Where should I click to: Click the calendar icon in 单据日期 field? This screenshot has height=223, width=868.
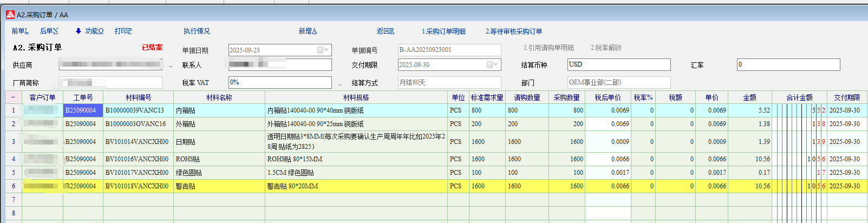click(x=320, y=50)
